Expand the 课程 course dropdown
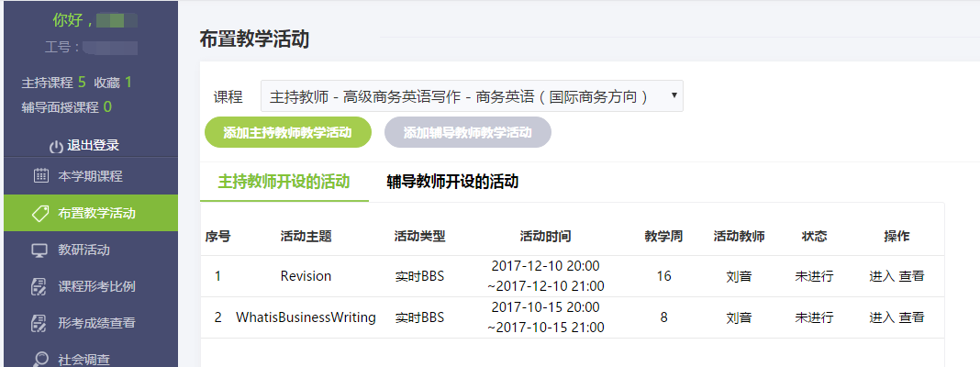The width and height of the screenshot is (980, 367). pos(472,97)
